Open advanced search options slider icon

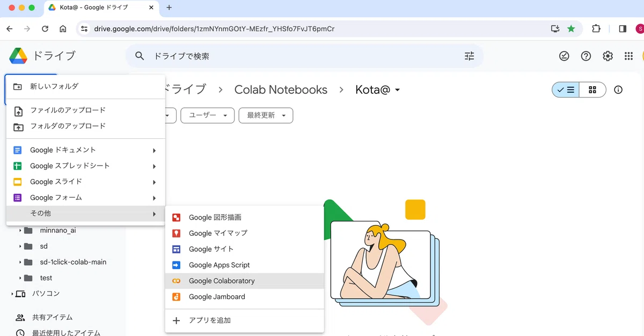point(469,56)
